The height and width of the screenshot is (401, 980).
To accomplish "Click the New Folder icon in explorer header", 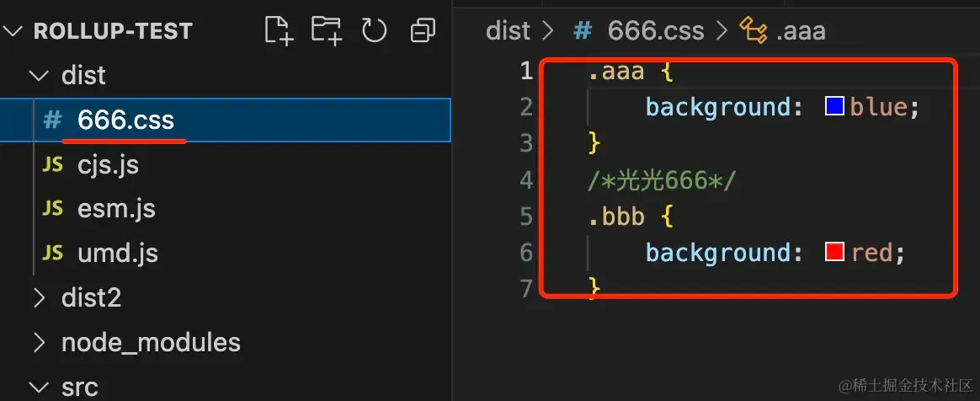I will click(327, 30).
